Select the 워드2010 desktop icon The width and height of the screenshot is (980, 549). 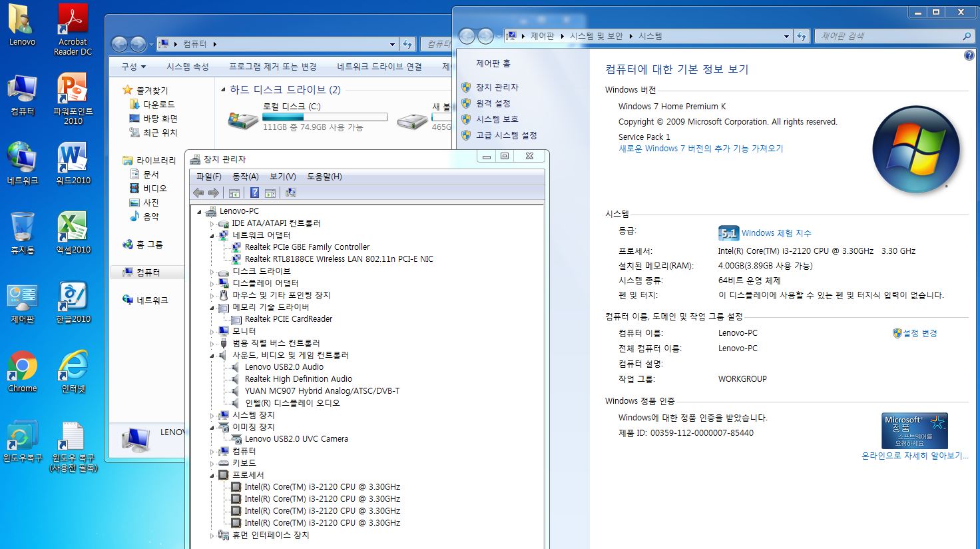click(73, 163)
